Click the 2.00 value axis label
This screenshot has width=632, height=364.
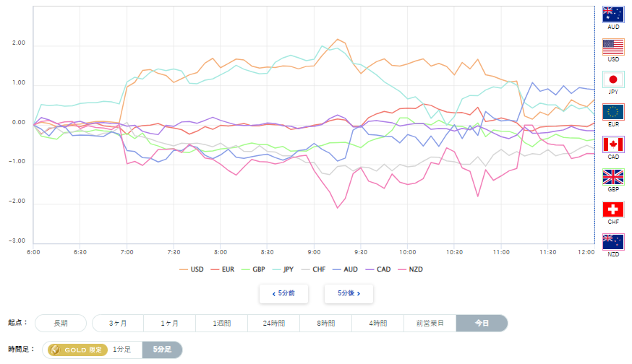pos(19,43)
